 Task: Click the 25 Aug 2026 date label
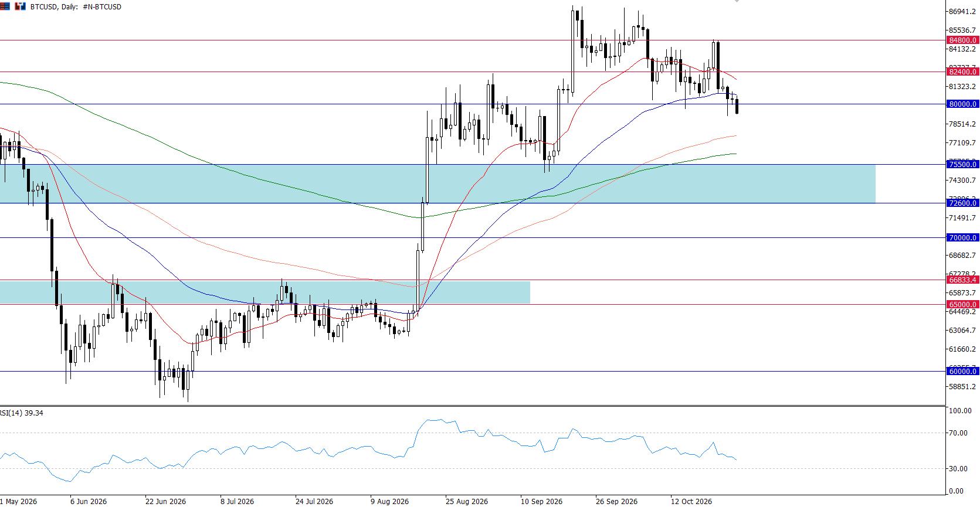(467, 502)
